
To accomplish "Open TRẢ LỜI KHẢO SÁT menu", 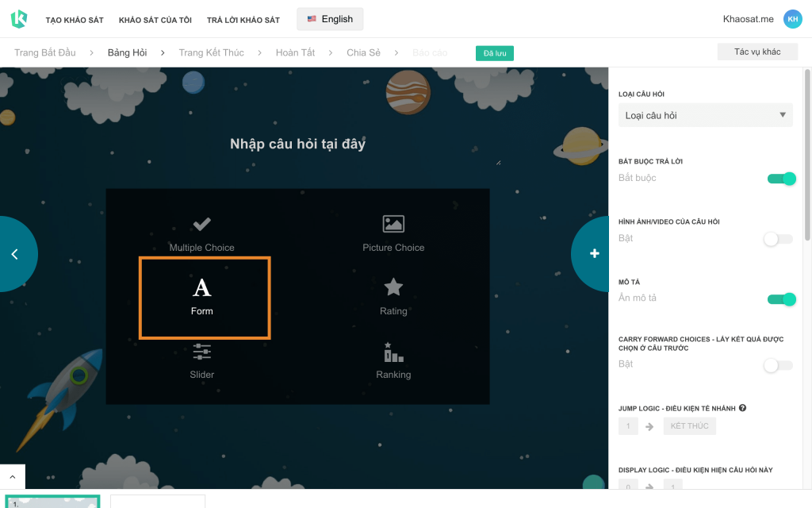I will (x=243, y=20).
